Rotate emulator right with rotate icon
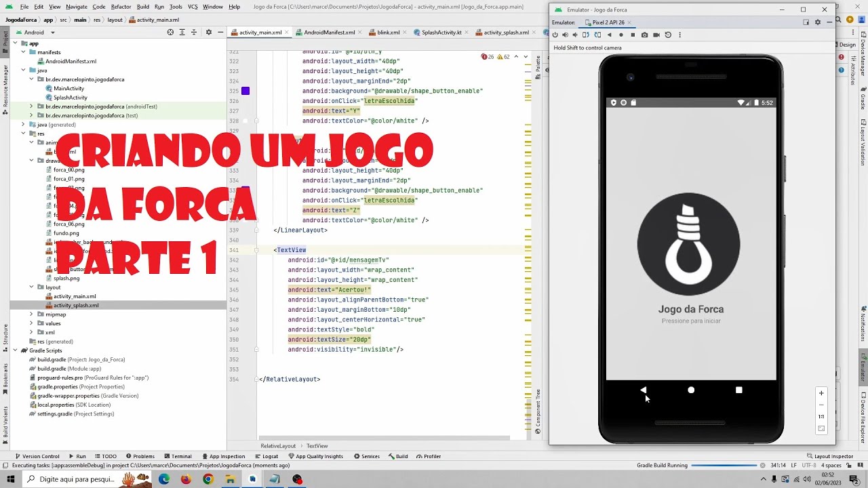The image size is (868, 488). 597,35
